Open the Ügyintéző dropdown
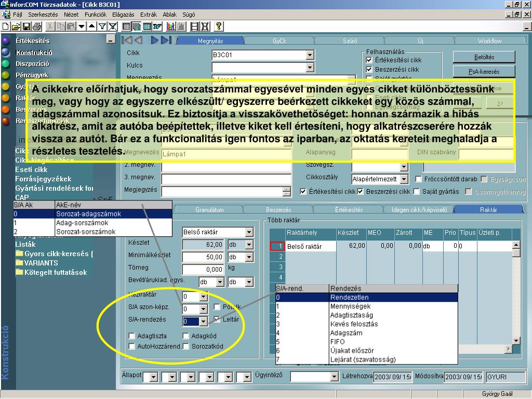Image resolution: width=532 pixels, height=399 pixels. coord(335,377)
